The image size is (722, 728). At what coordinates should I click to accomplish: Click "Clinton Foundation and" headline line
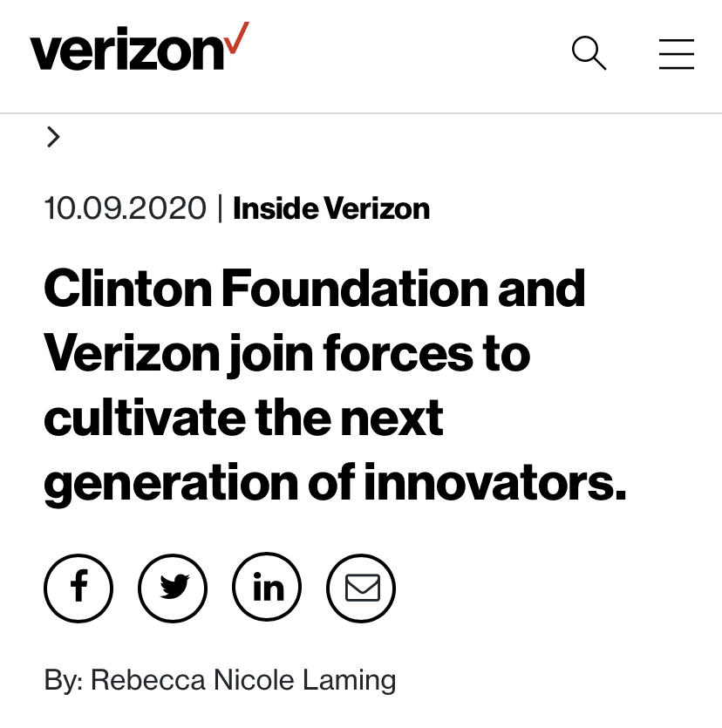pos(314,289)
